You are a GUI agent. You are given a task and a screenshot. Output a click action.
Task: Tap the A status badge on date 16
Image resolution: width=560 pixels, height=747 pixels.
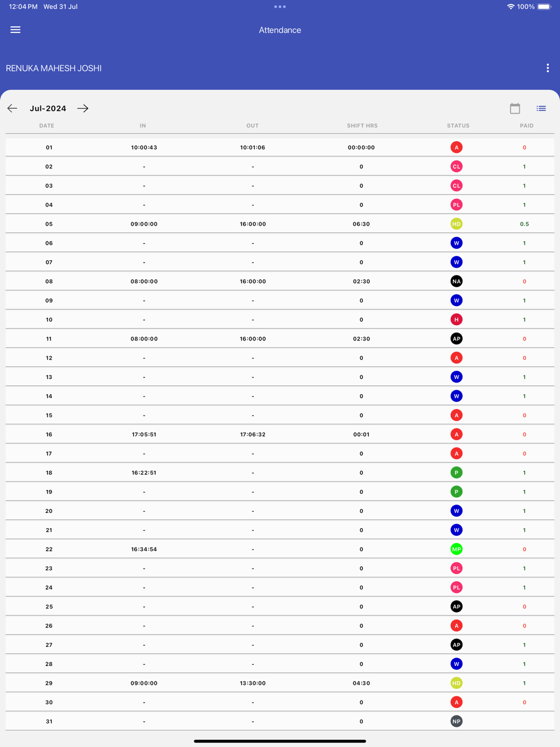[x=456, y=435]
